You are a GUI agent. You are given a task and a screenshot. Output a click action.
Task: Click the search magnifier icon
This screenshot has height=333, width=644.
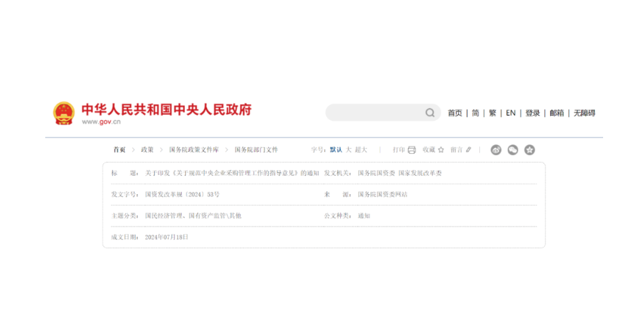[x=430, y=113]
